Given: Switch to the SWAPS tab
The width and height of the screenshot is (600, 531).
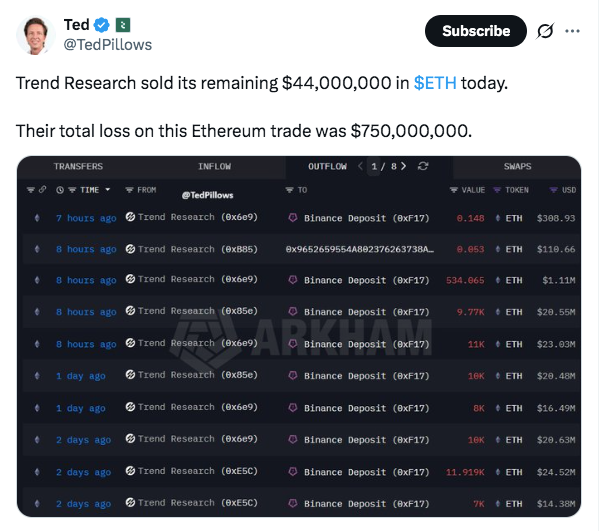Looking at the screenshot, I should click(517, 166).
